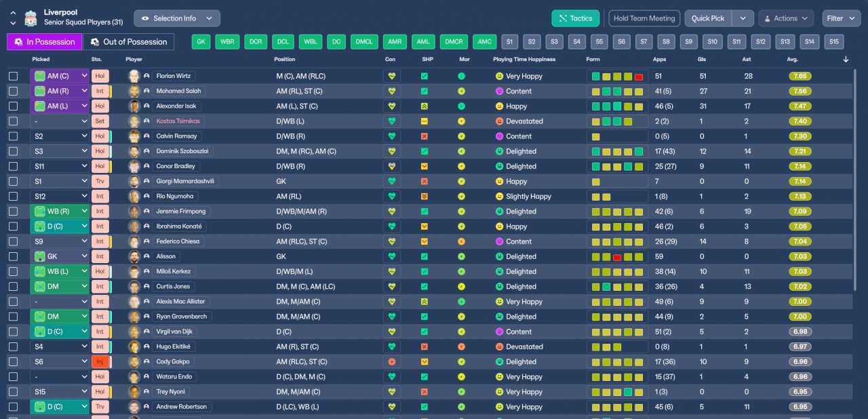868x419 pixels.
Task: Click Jeremie Frimpong's condition heart icon
Action: point(391,212)
